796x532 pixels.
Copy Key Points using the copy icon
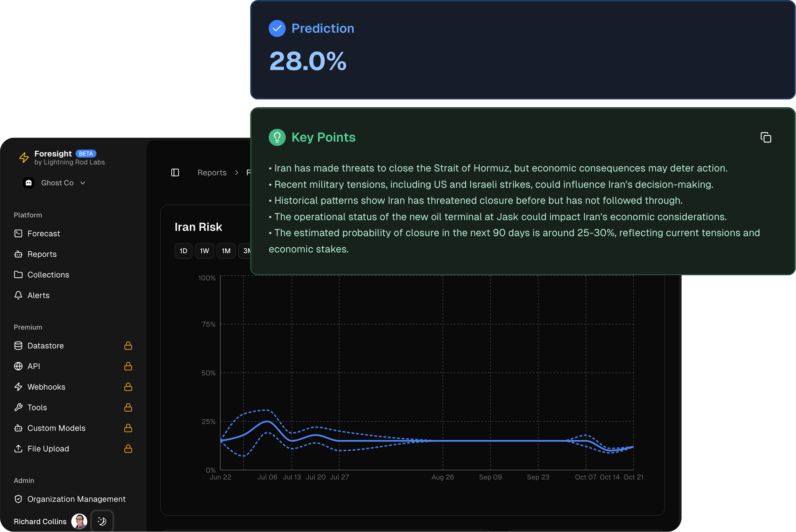pos(765,137)
